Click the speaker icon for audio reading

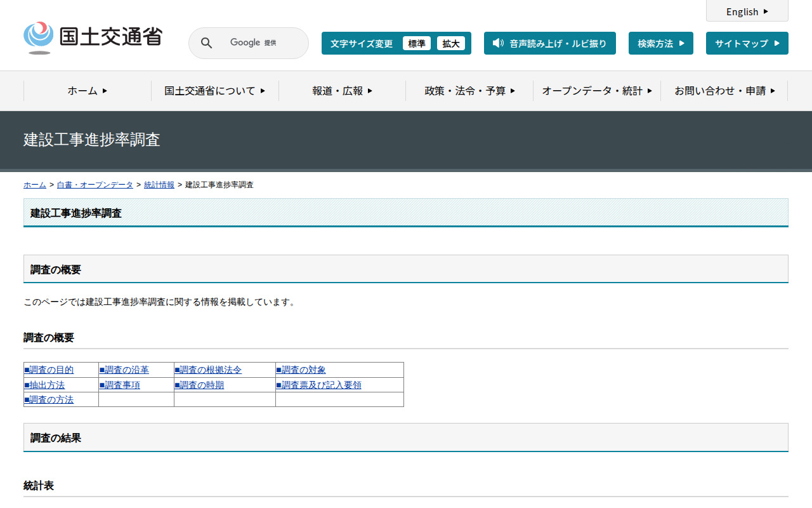click(x=498, y=43)
